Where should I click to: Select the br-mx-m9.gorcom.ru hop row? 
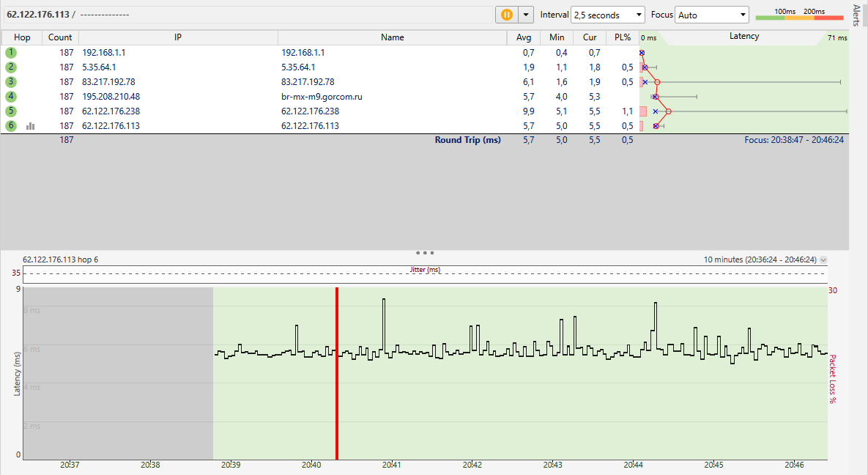322,97
